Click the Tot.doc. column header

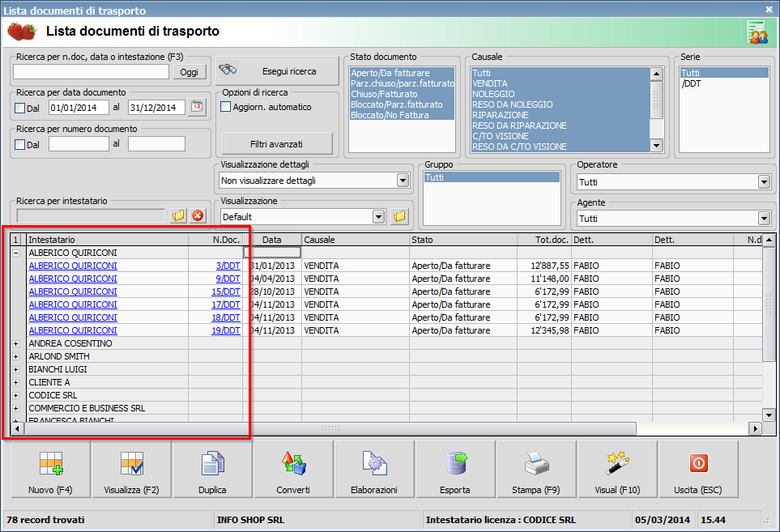click(x=545, y=240)
